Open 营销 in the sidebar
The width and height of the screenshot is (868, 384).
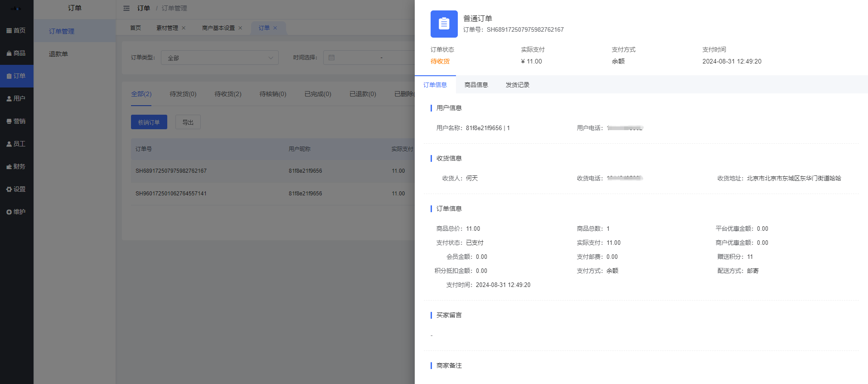[16, 121]
